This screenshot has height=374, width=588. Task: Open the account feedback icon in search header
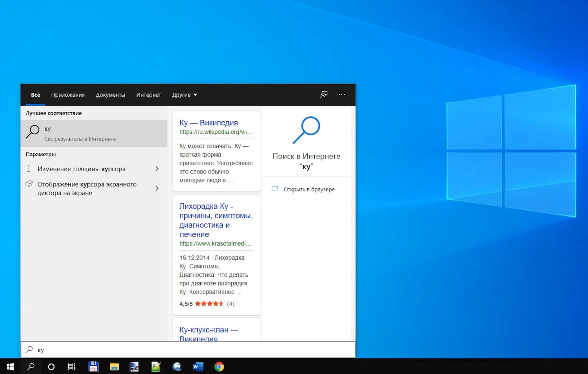click(323, 95)
